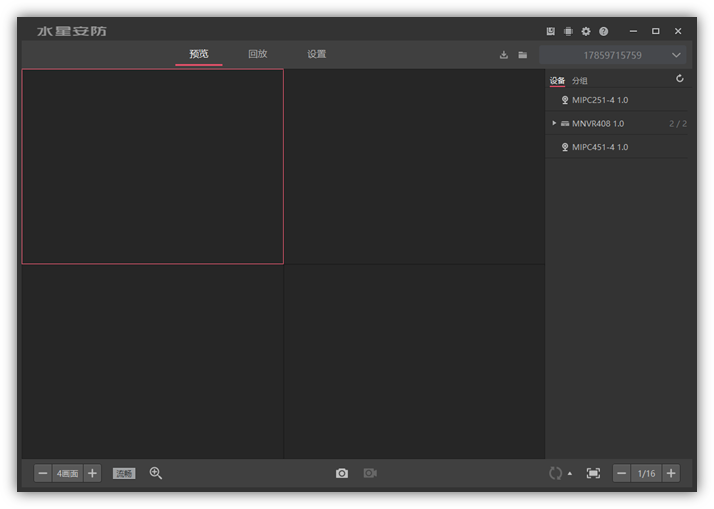Open the help question mark icon
This screenshot has width=714, height=509.
pos(603,32)
